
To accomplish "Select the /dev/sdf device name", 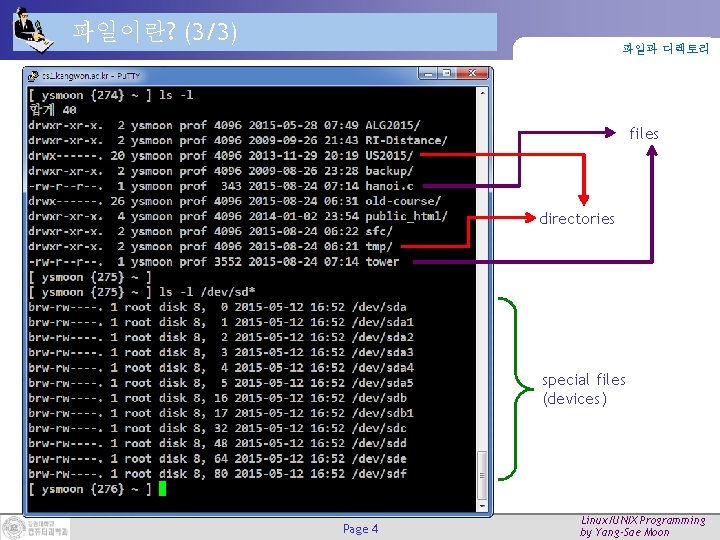I will (x=379, y=473).
